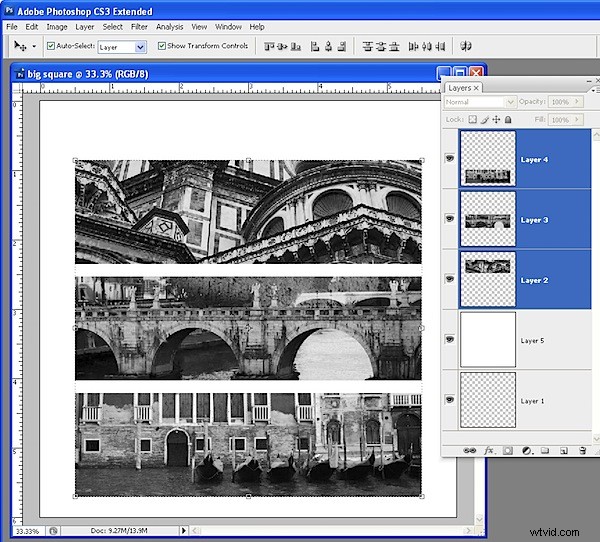Create new adjustment layer icon
The image size is (600, 542).
pos(526,451)
